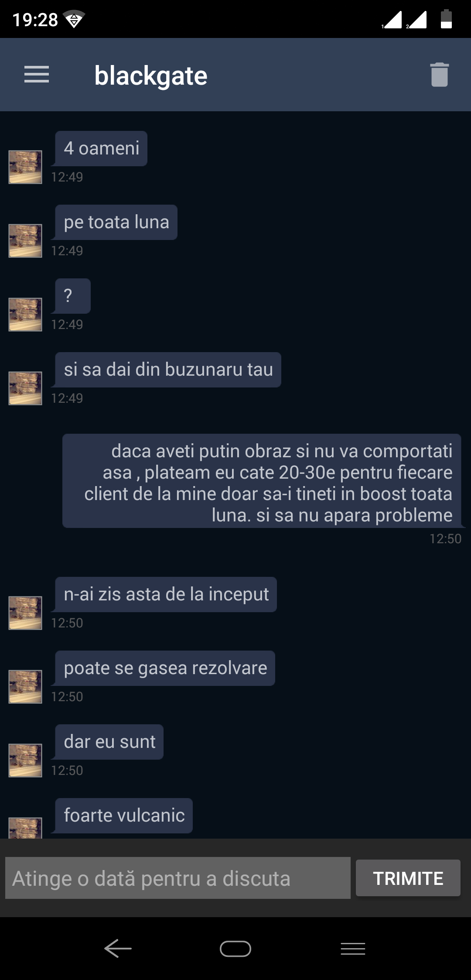Screen dimensions: 471x980
Task: Tap the Wi-Fi status icon
Action: coord(74,19)
